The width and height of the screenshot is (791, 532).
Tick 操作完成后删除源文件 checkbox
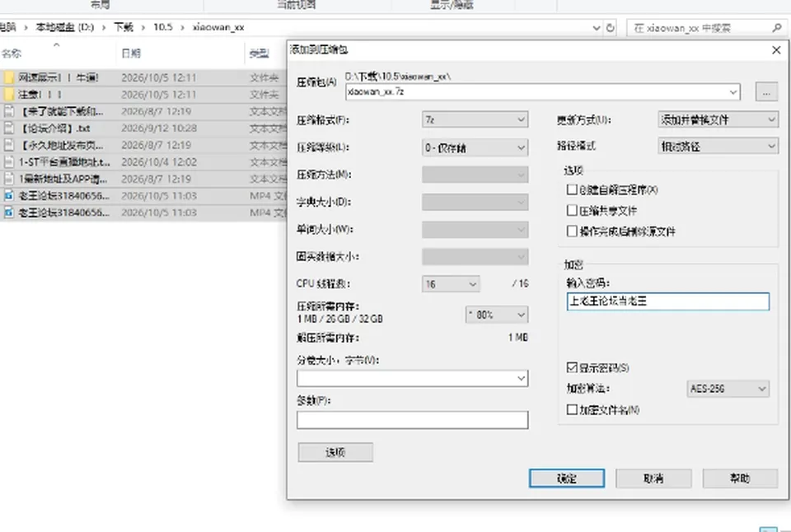(572, 231)
